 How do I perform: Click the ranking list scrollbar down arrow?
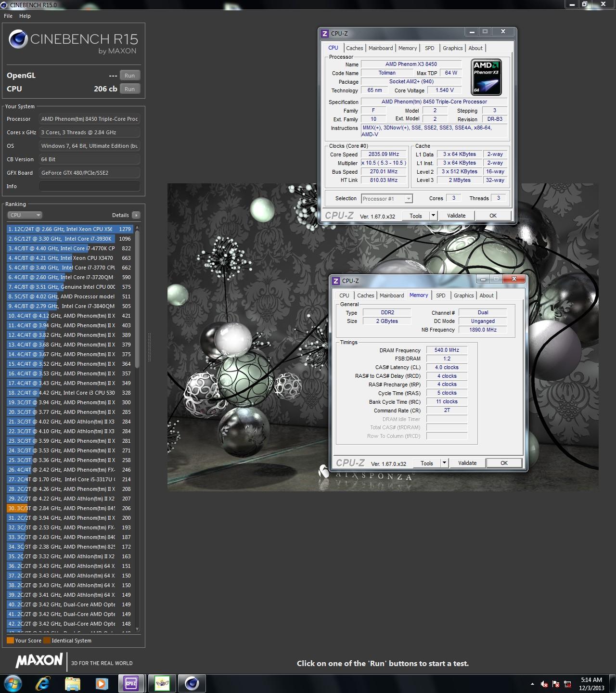click(137, 629)
